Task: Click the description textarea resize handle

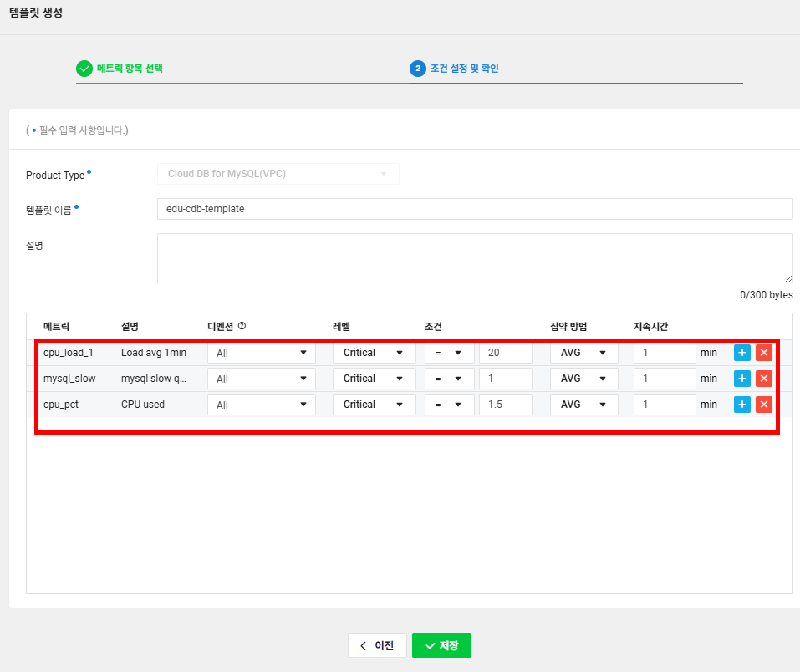Action: (x=788, y=278)
